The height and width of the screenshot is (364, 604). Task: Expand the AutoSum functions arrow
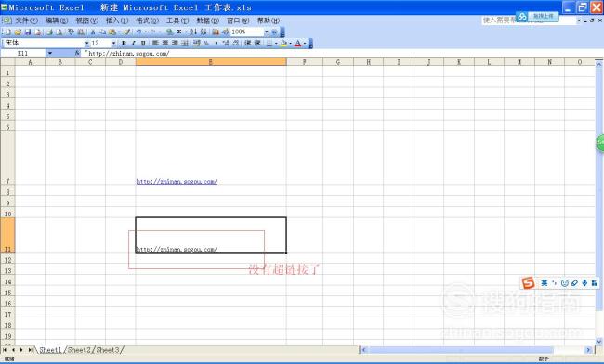click(x=187, y=32)
